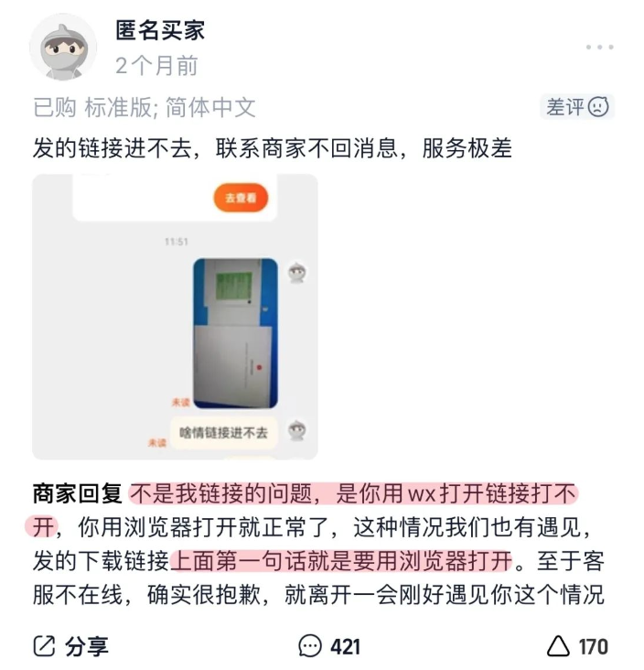This screenshot has height=670, width=644.
Task: Click the share arrow icon
Action: pyautogui.click(x=45, y=645)
